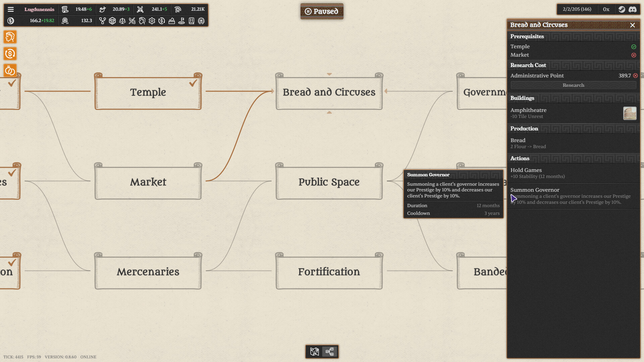Open the hamburger main menu
Screen dimensions: 644x362
(11, 9)
